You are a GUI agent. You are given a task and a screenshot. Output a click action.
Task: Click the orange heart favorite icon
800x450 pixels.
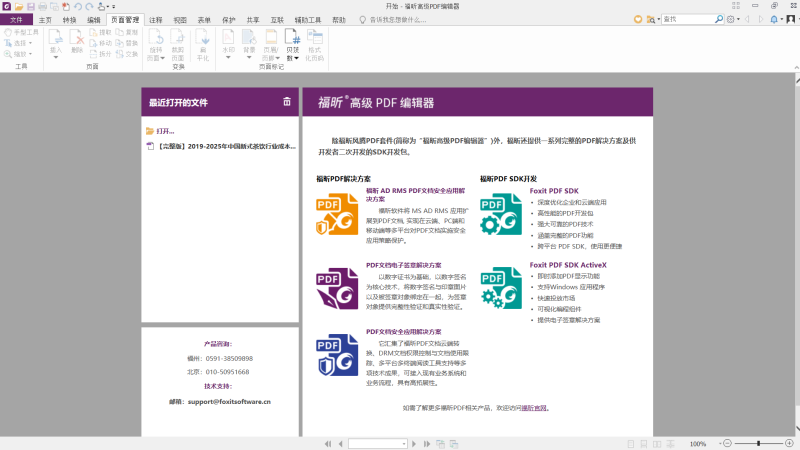(x=638, y=19)
